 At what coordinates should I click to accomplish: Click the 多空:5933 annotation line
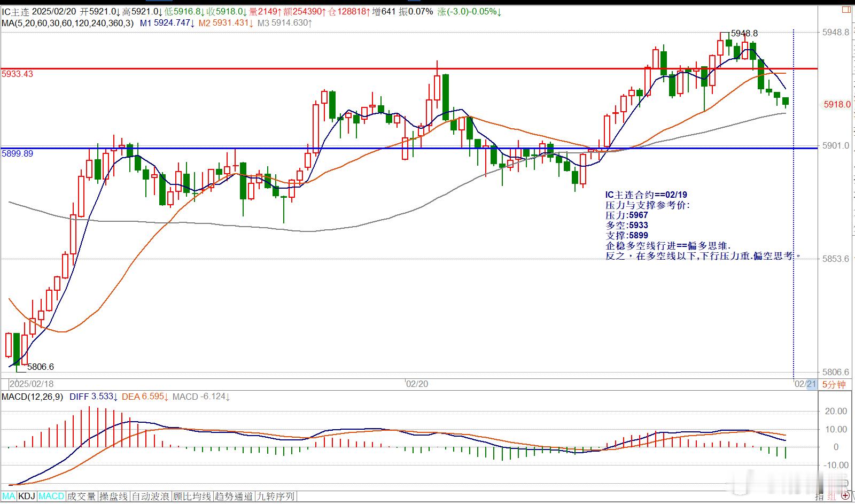[x=626, y=225]
